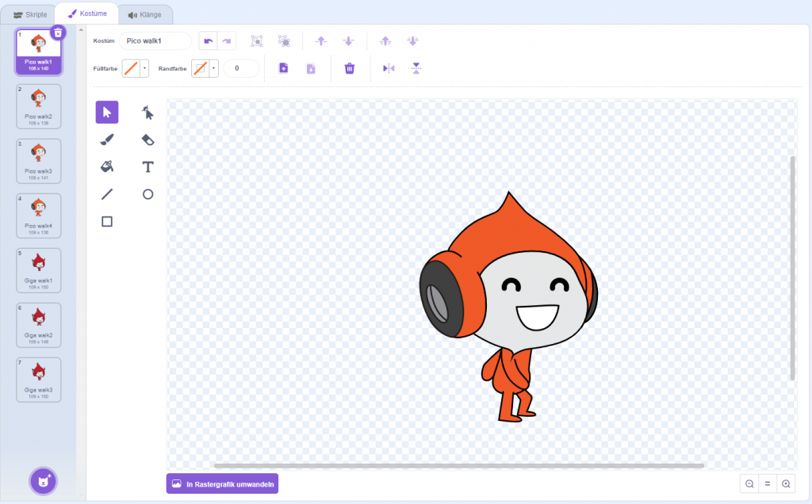Switch to the Klänge tab
The height and width of the screenshot is (504, 812).
pyautogui.click(x=145, y=14)
